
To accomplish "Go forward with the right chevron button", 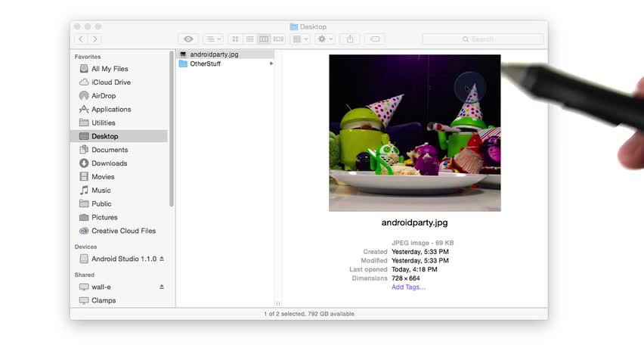I will pos(95,39).
